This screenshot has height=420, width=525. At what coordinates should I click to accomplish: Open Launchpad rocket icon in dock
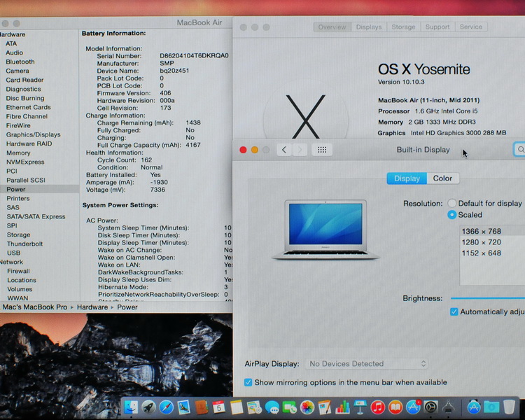148,407
